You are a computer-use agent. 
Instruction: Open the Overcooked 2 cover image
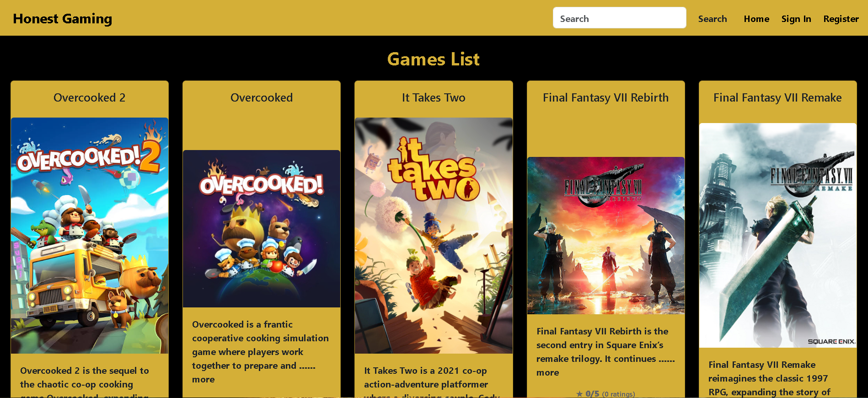pos(90,236)
